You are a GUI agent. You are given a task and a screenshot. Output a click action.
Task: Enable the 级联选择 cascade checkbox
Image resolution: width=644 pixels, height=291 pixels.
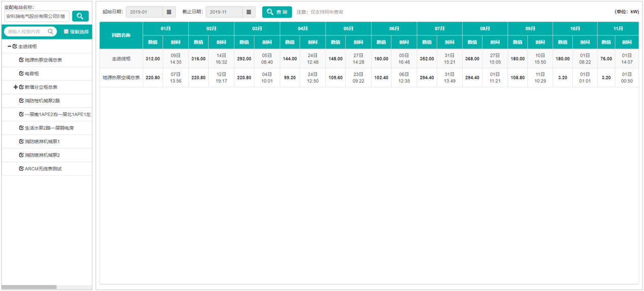[66, 32]
